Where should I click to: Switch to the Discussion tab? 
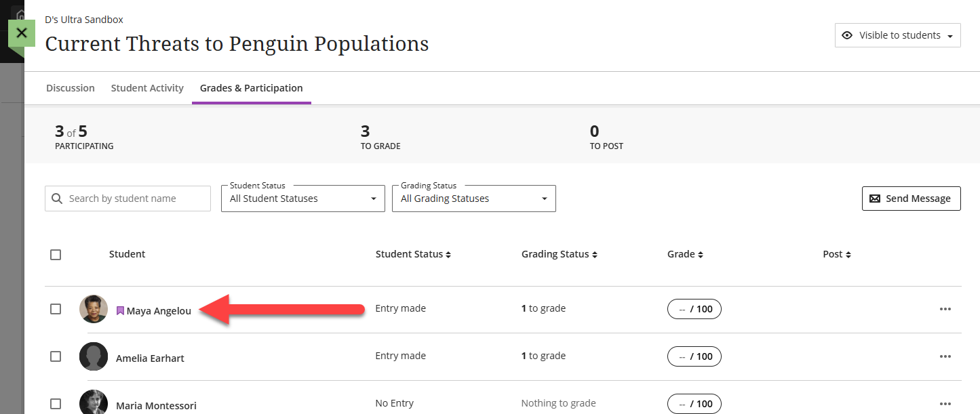coord(71,88)
